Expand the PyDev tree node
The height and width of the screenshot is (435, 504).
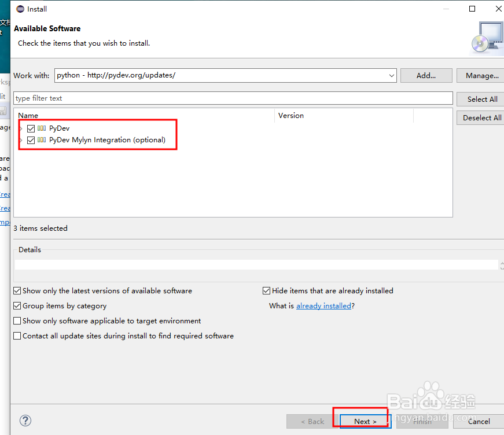tap(21, 128)
